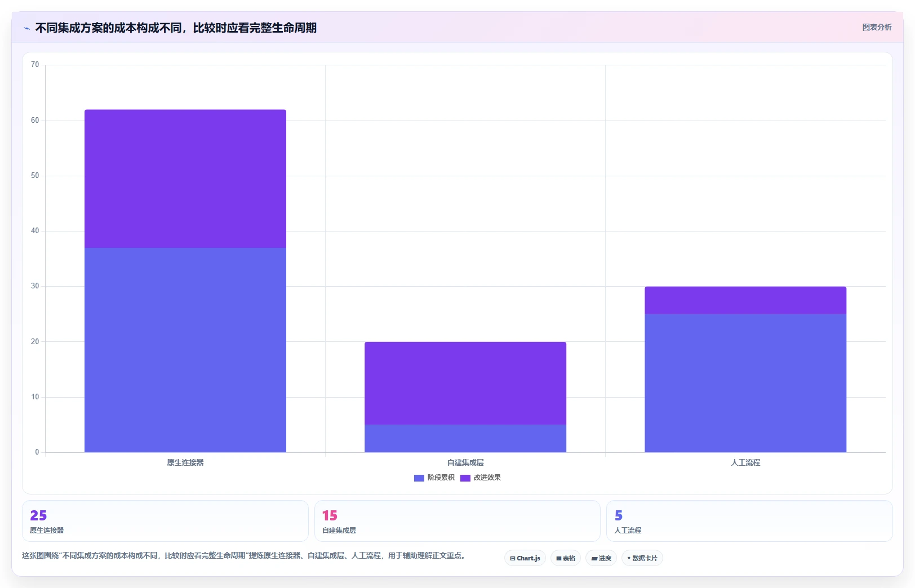The image size is (915, 588).
Task: Click the 原生连接器 label in the data card
Action: [47, 531]
